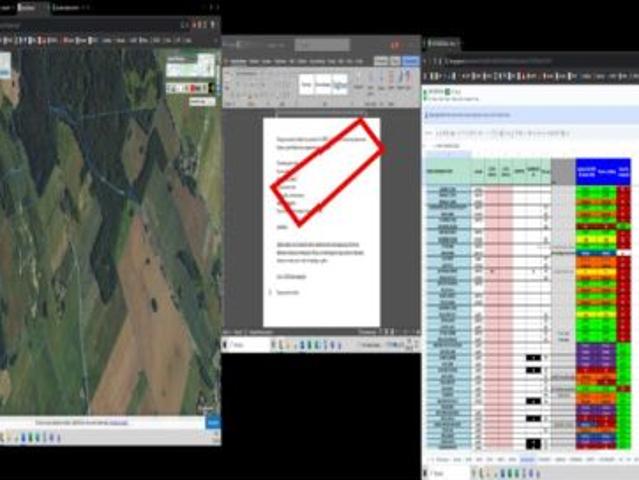Click the light blue notification bar above the spreadsheet

[x=530, y=115]
